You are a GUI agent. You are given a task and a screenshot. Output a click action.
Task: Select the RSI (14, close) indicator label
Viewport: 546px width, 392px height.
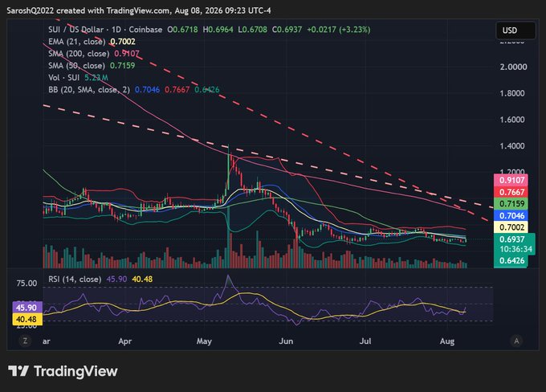tap(75, 279)
